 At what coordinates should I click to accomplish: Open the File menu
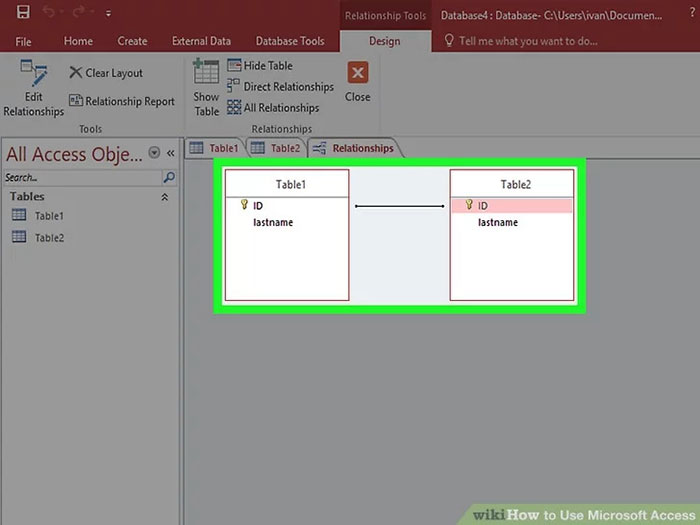[23, 41]
